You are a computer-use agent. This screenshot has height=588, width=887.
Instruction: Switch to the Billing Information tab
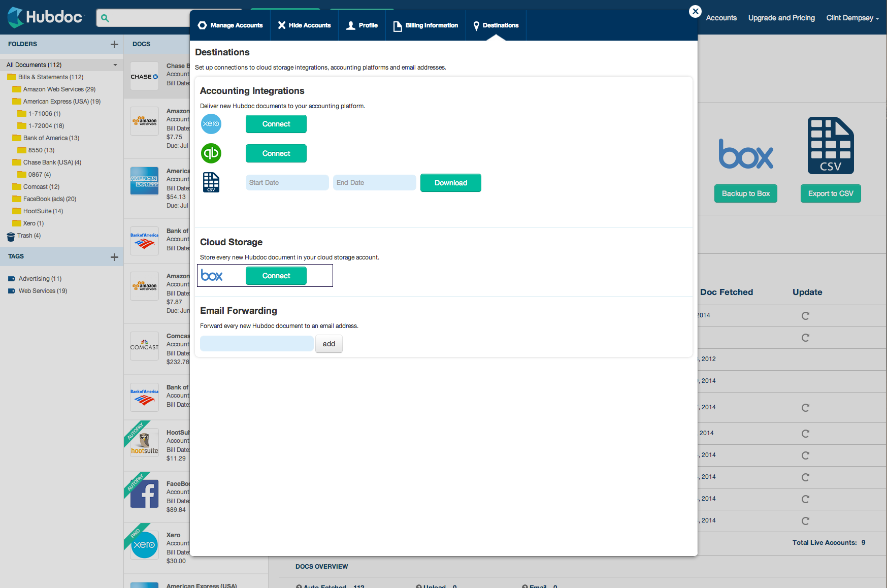(x=425, y=25)
